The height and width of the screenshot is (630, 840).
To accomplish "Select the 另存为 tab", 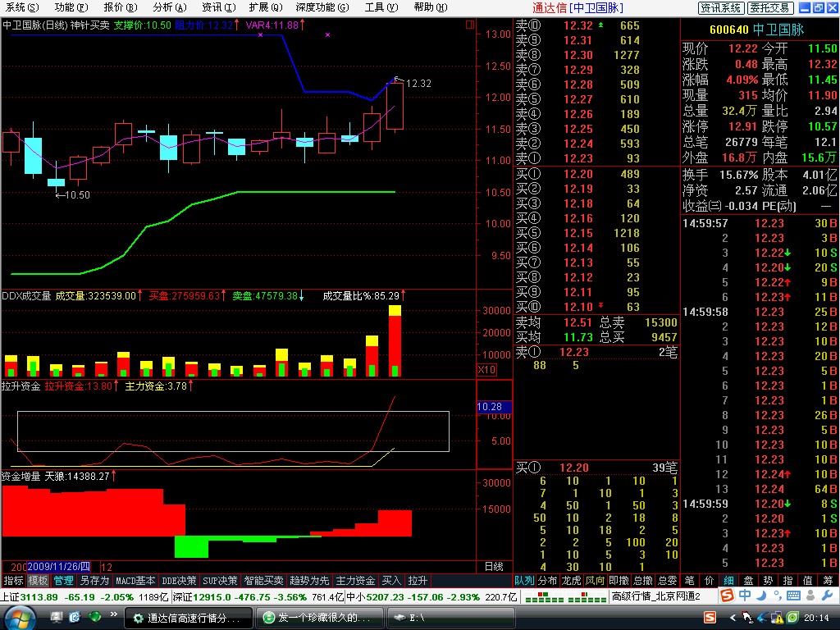I will (x=94, y=581).
